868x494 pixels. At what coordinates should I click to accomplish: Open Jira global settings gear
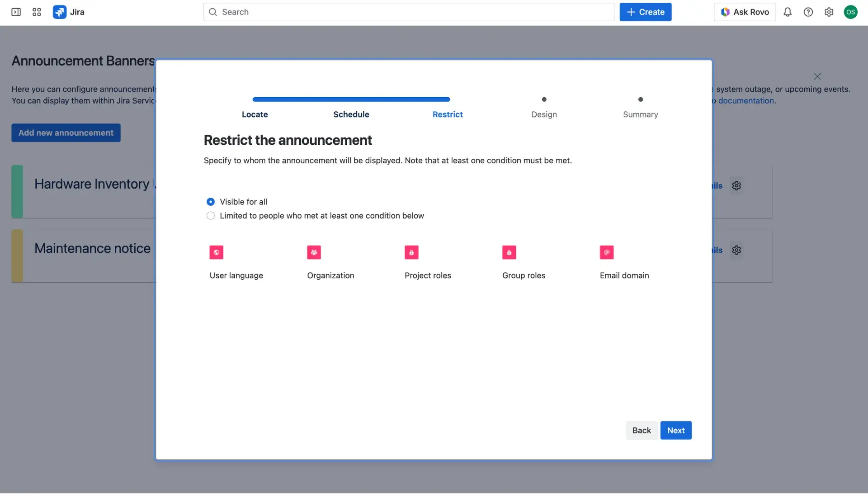(x=829, y=12)
